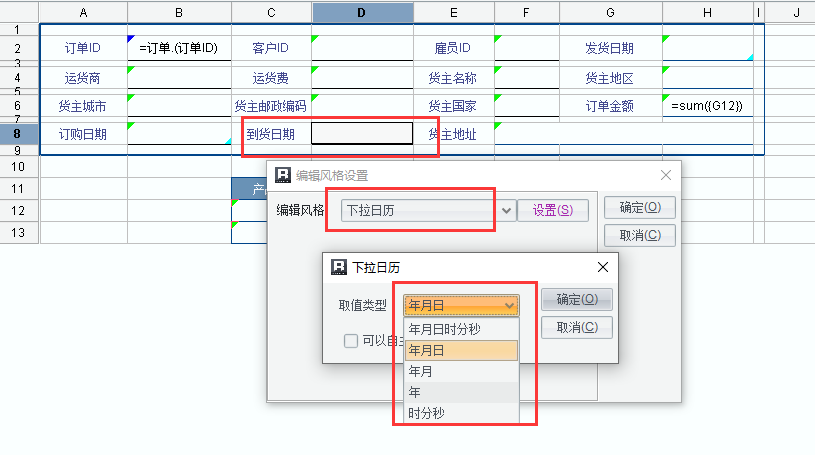Click the 发货日期 label cell
This screenshot has height=455, width=815.
pyautogui.click(x=611, y=48)
